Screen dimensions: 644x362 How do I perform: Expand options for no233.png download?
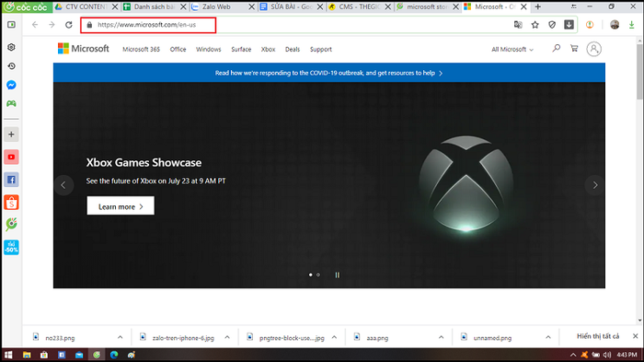[120, 337]
